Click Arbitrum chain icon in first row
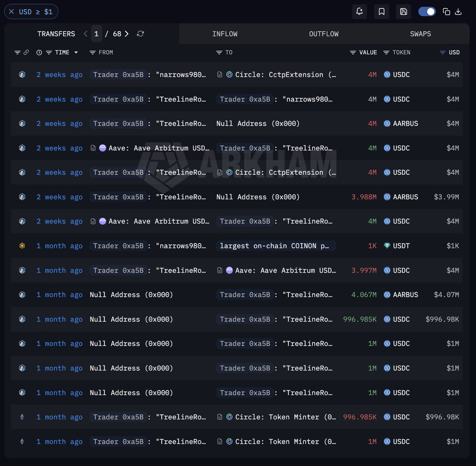 point(22,74)
